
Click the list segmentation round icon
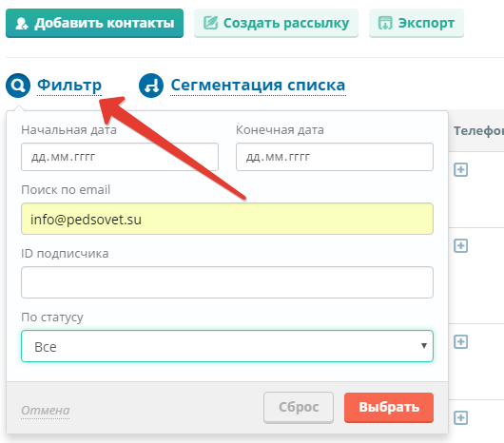pyautogui.click(x=151, y=86)
